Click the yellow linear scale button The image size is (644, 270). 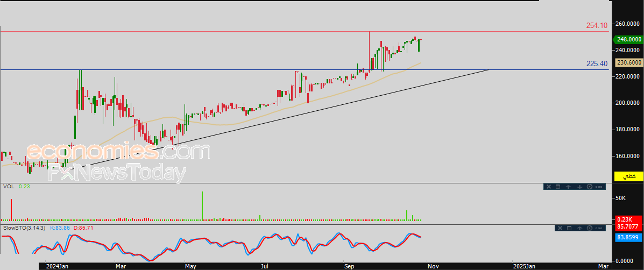628,176
